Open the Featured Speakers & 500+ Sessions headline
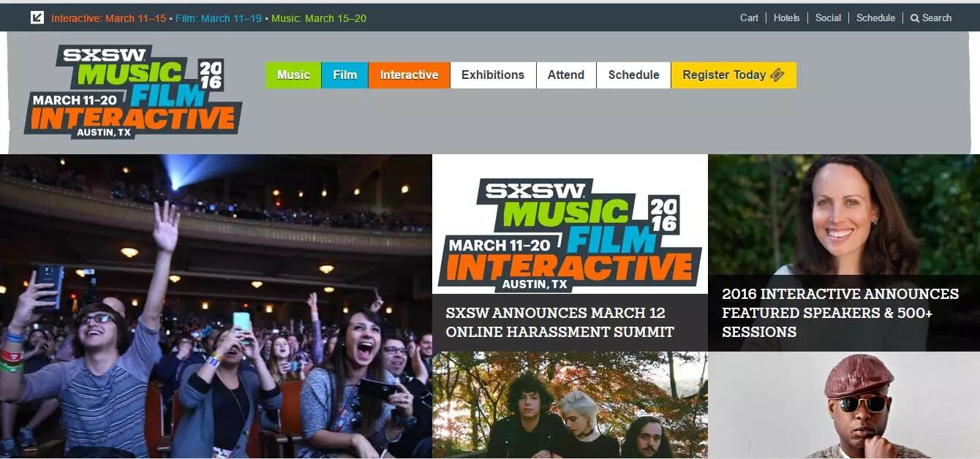The width and height of the screenshot is (980, 459). (840, 313)
